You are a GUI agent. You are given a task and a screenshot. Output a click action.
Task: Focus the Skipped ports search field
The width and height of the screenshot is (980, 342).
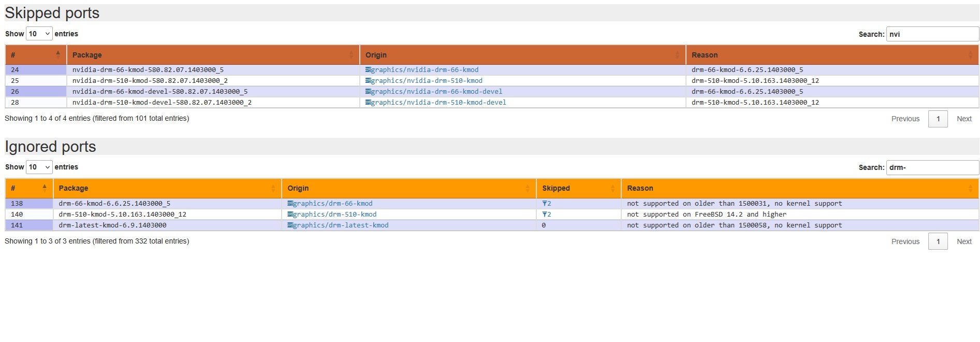(932, 34)
